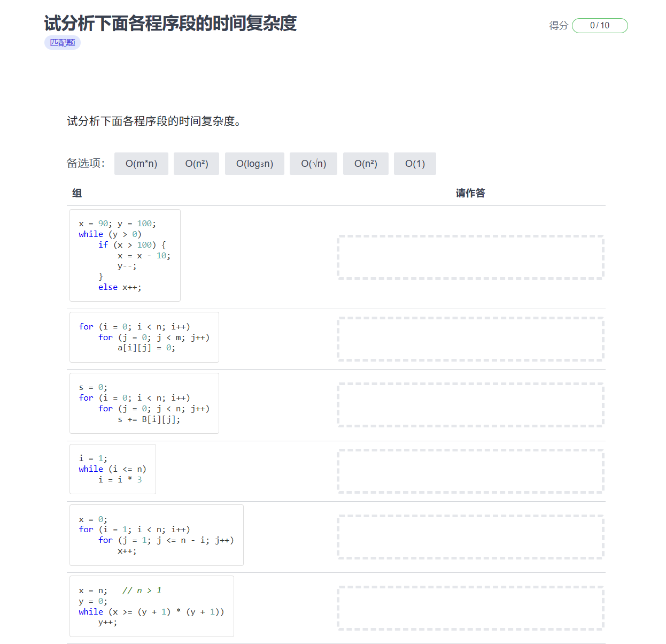Click answer box for the x = 90 while loop
The width and height of the screenshot is (666, 644).
(x=470, y=257)
